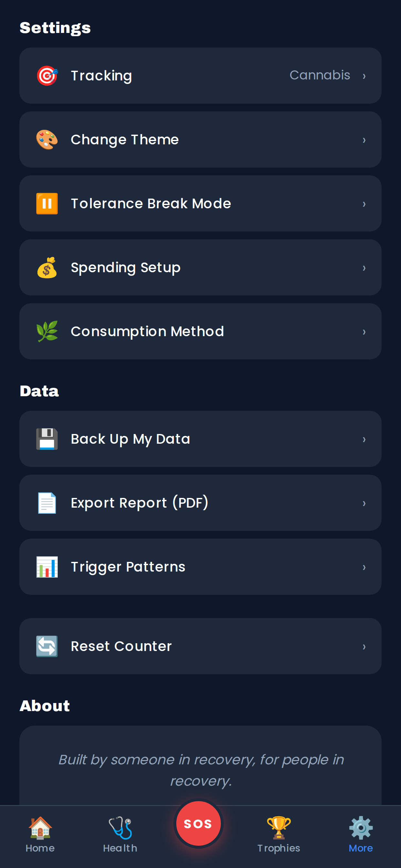The width and height of the screenshot is (401, 868).
Task: Tap the Change Theme palette icon
Action: (47, 139)
